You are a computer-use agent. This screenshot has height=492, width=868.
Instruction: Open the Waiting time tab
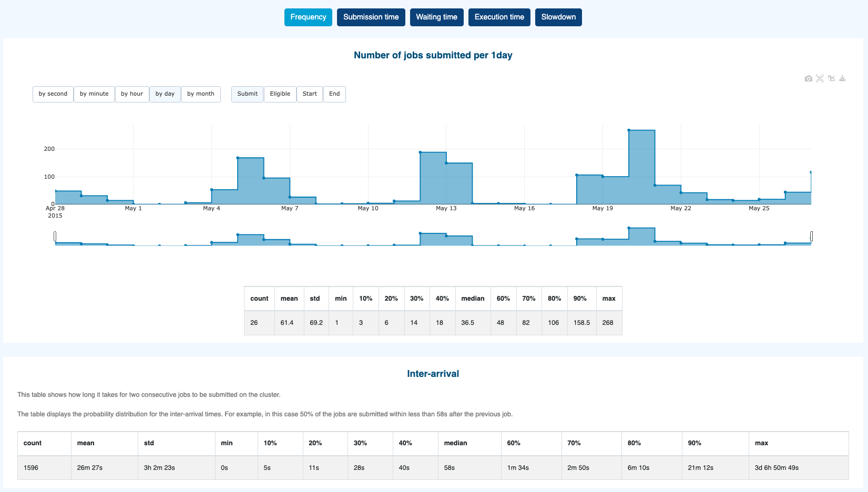click(x=436, y=17)
